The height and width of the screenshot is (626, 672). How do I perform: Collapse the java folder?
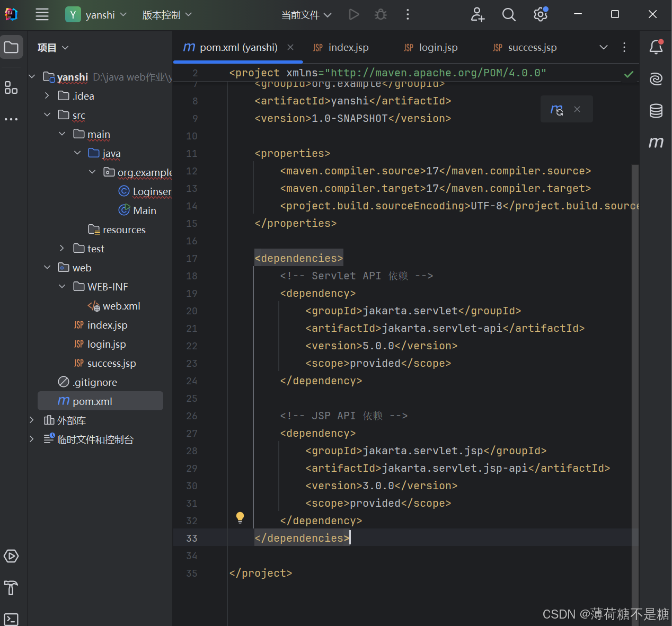[77, 153]
